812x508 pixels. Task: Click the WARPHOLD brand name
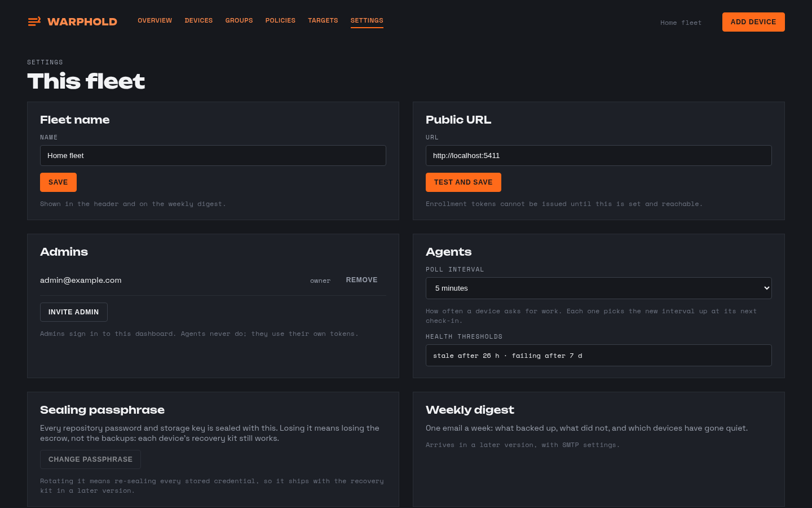(x=82, y=21)
